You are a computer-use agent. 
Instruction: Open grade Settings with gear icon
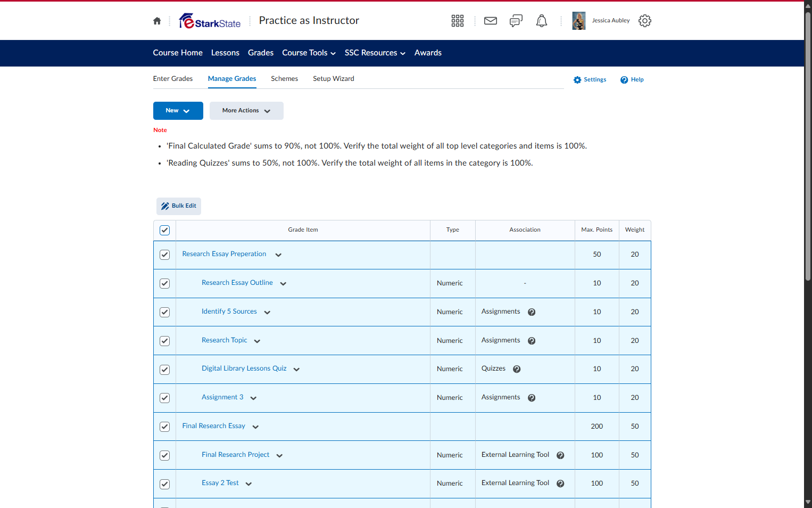(x=590, y=80)
